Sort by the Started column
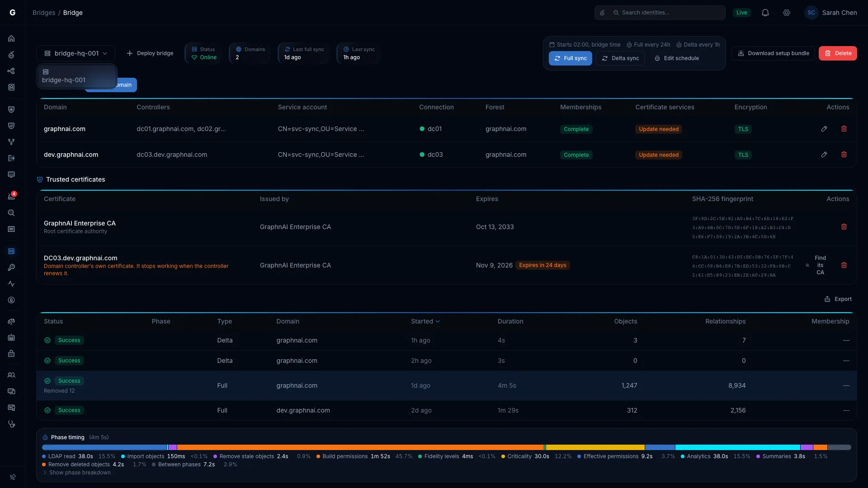This screenshot has width=868, height=488. click(425, 321)
